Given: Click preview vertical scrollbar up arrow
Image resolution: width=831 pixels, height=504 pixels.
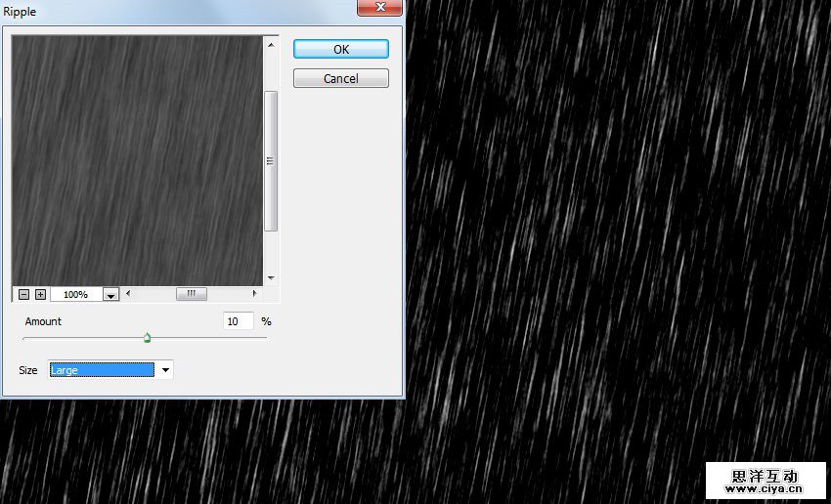Looking at the screenshot, I should click(x=272, y=45).
